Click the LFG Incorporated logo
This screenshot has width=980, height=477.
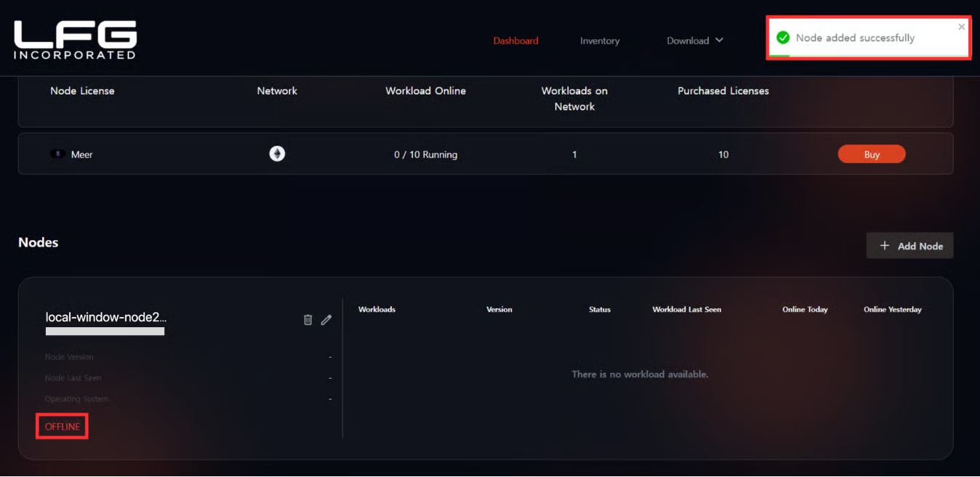(75, 40)
